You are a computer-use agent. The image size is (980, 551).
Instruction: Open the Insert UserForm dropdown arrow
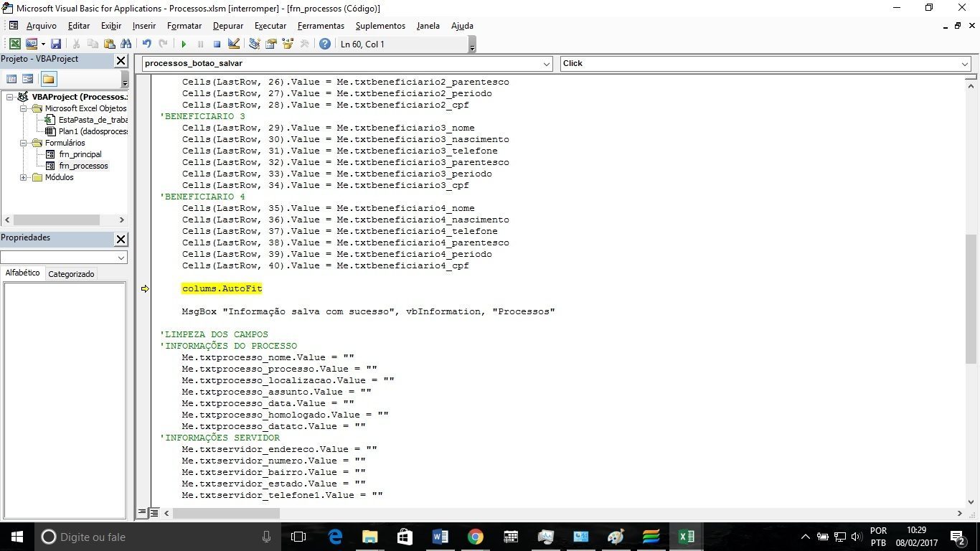point(43,44)
